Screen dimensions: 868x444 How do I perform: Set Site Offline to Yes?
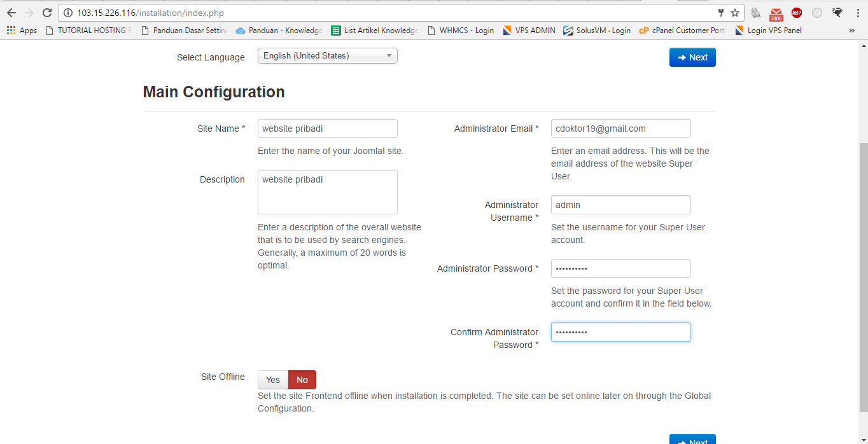(273, 380)
